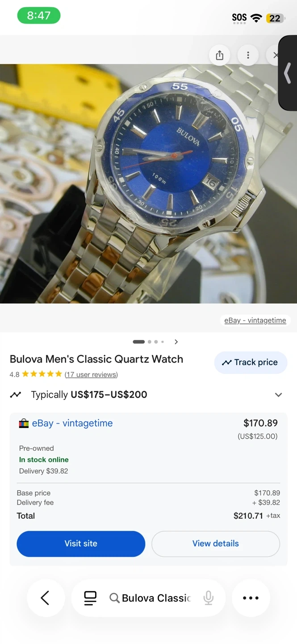Open the tabs icon in the search bar
The width and height of the screenshot is (297, 644).
coord(90,598)
